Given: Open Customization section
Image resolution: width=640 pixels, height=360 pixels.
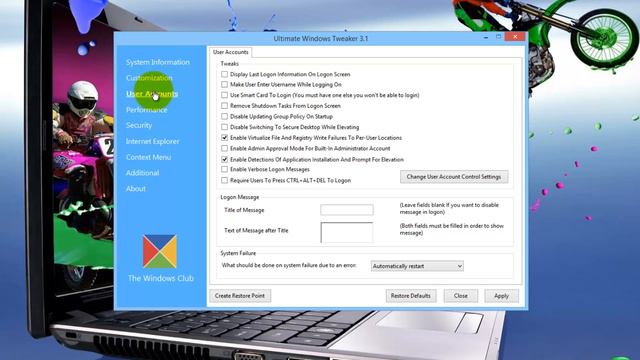Looking at the screenshot, I should tap(149, 78).
